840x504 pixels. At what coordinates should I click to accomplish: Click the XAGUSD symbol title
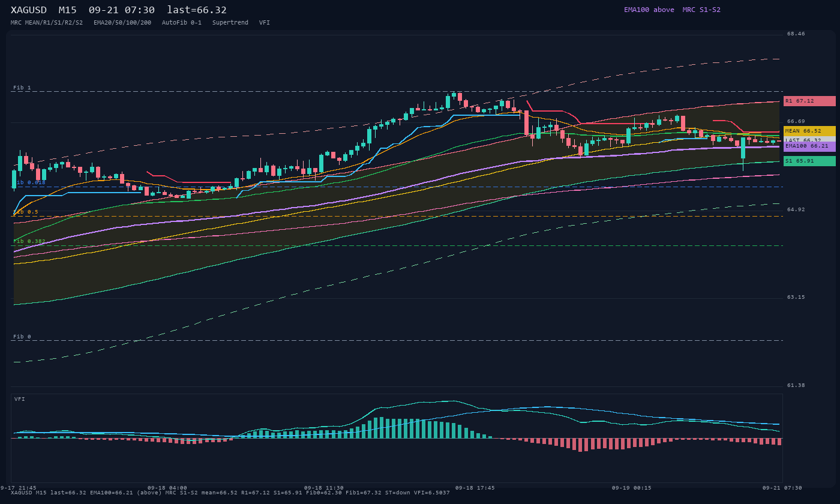pyautogui.click(x=29, y=10)
